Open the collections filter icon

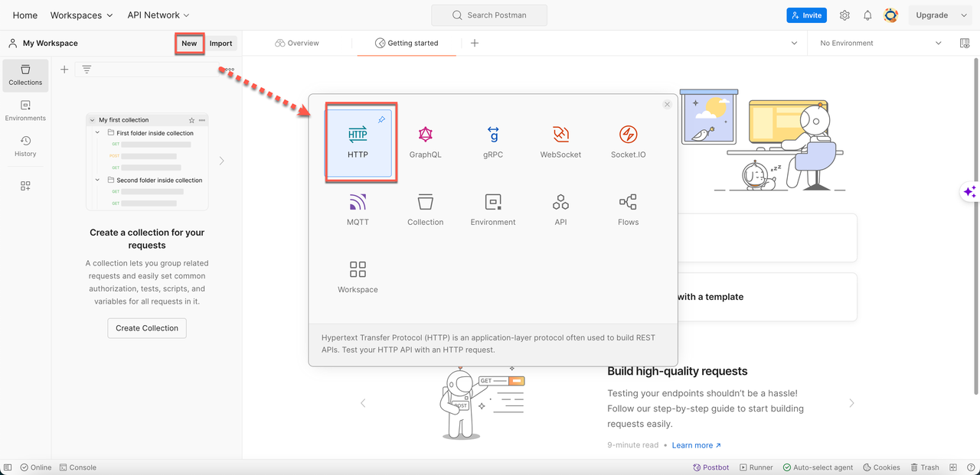(87, 70)
